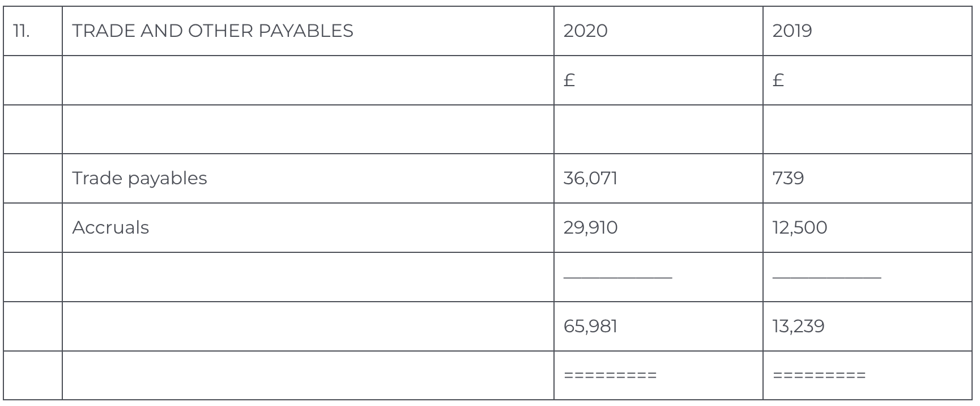Click the empty cell left of Accruals
The image size is (980, 406).
[33, 227]
